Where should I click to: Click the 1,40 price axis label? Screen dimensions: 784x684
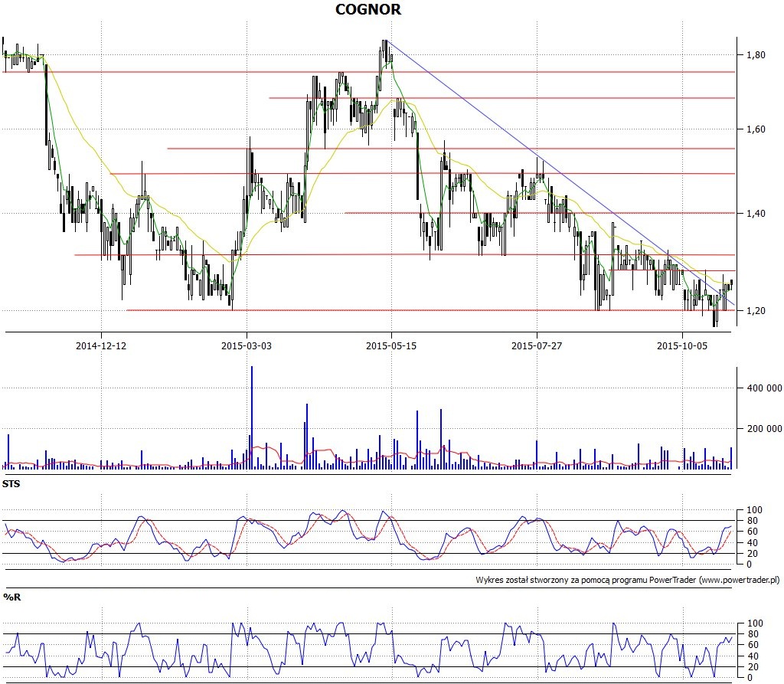[756, 214]
